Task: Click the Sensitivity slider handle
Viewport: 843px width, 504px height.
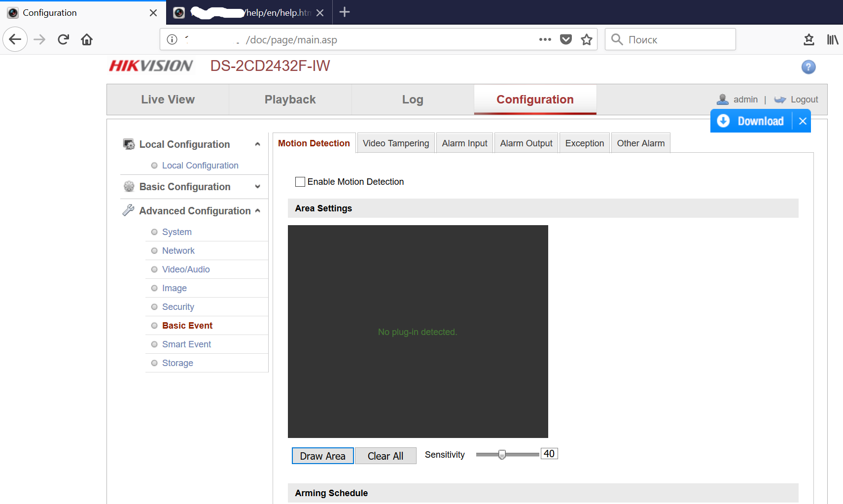Action: click(x=502, y=454)
